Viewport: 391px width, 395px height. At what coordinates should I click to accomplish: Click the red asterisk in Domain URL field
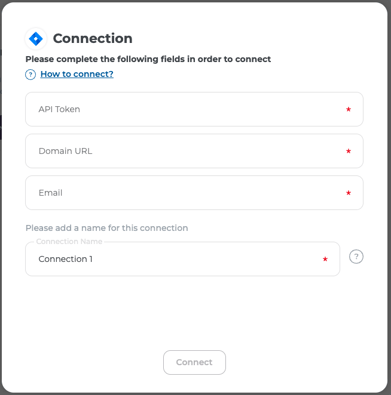coord(348,151)
